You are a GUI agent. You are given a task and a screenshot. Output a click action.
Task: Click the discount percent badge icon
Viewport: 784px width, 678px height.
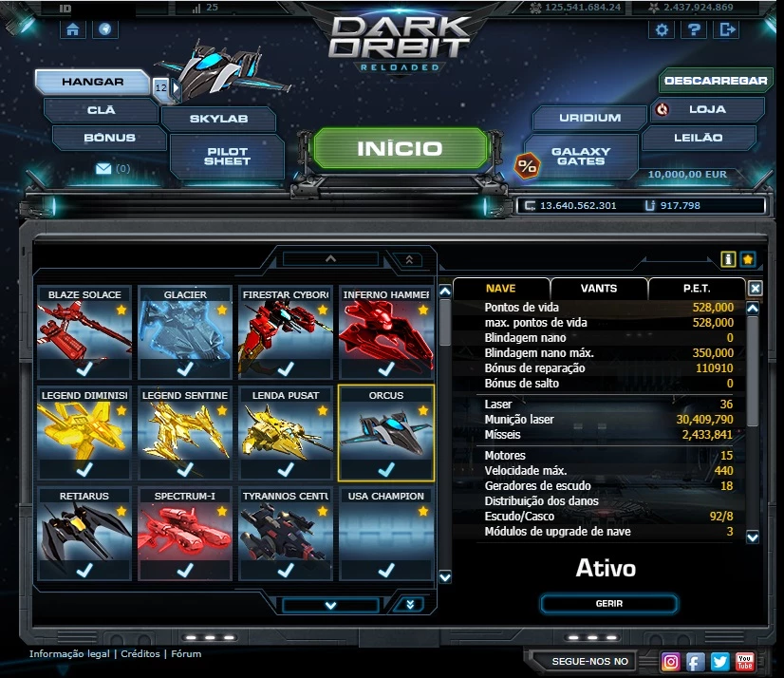[x=527, y=165]
